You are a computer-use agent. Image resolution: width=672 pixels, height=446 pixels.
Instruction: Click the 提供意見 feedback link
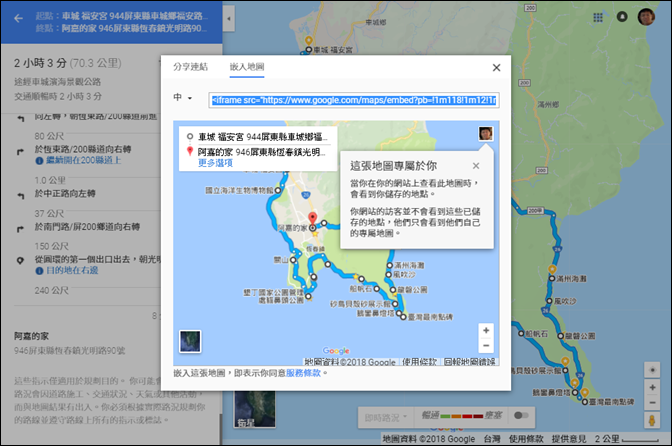tap(569, 439)
